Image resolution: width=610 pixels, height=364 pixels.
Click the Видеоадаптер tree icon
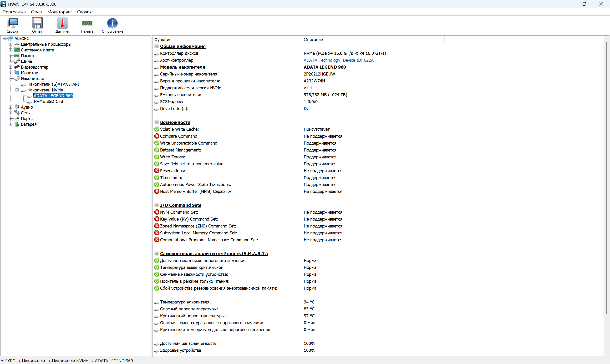17,67
